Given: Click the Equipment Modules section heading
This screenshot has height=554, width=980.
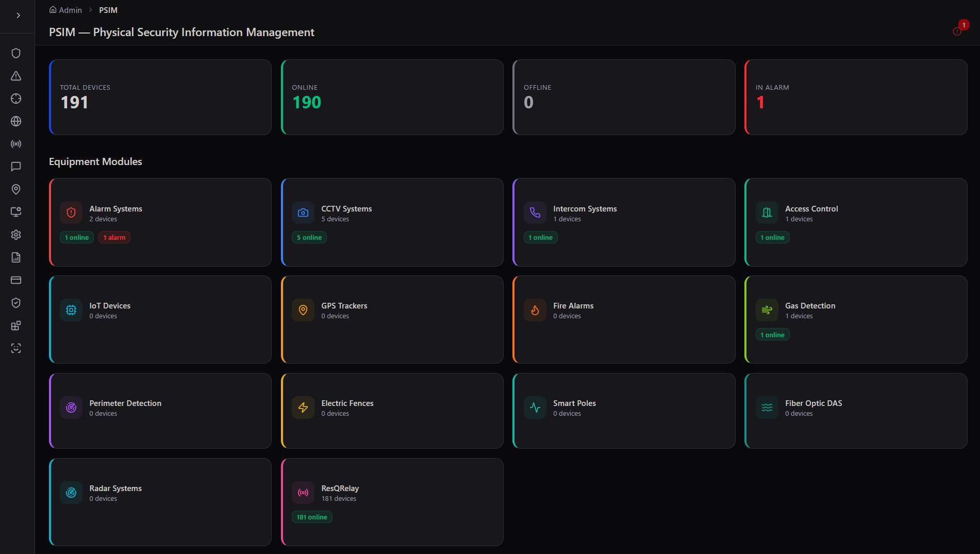Looking at the screenshot, I should [x=95, y=161].
